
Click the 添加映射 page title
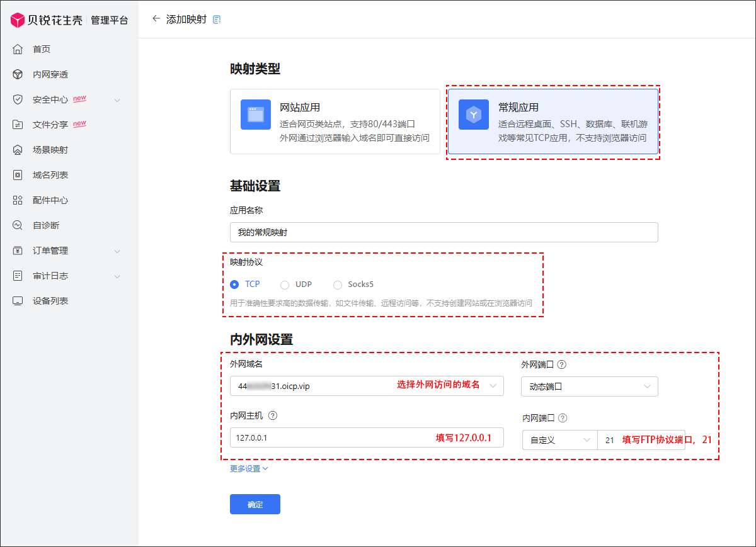coord(186,20)
